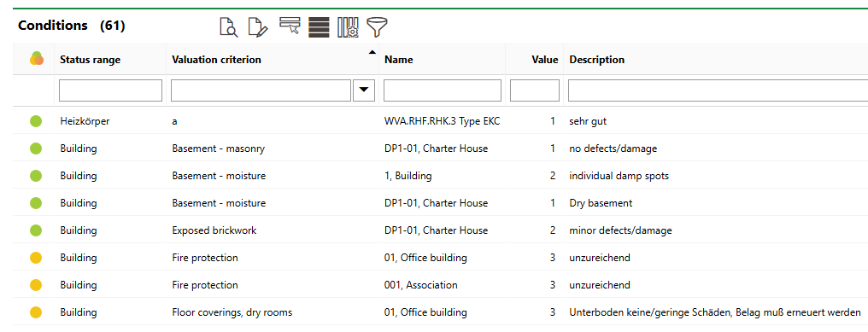The image size is (868, 332).
Task: Click the 'Unterboden keine/geringe Schäden' description
Action: pos(715,312)
